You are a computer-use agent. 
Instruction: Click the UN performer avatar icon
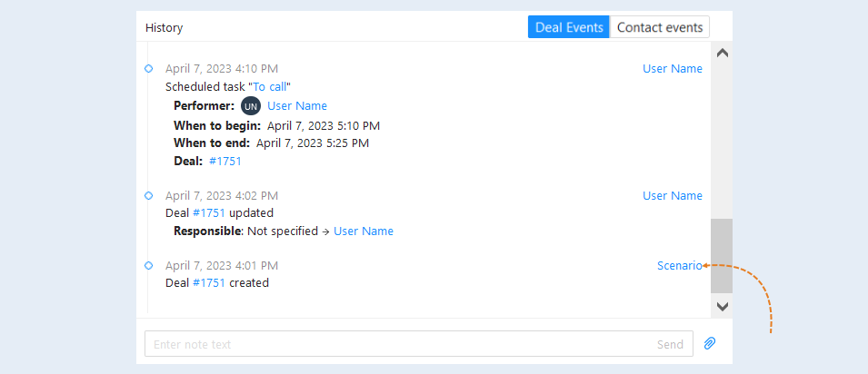click(x=251, y=105)
